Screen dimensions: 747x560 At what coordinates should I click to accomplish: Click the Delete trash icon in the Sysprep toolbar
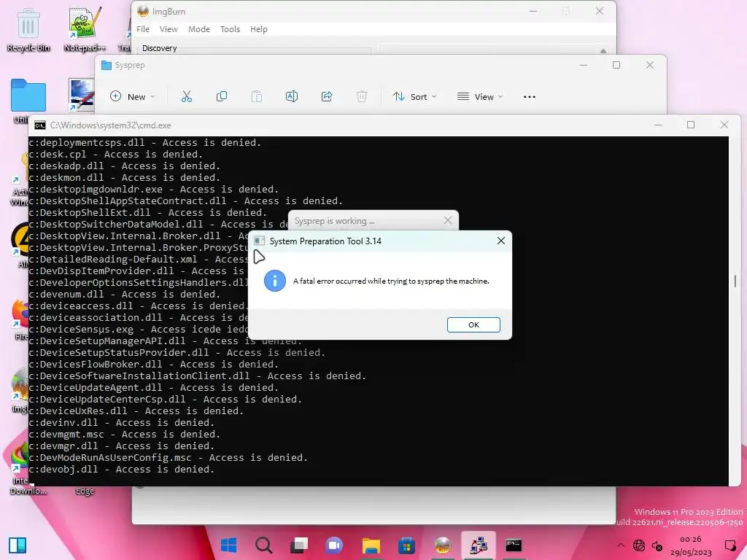pyautogui.click(x=362, y=97)
